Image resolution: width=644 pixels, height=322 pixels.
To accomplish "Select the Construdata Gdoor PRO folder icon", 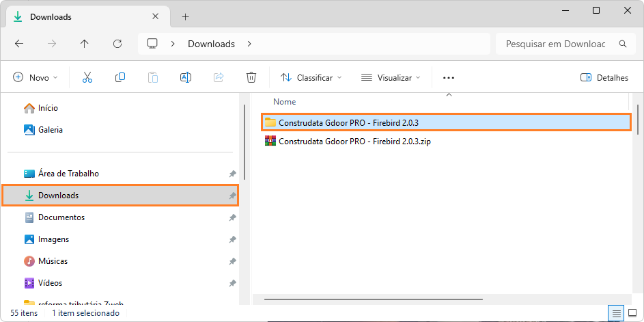I will click(270, 122).
